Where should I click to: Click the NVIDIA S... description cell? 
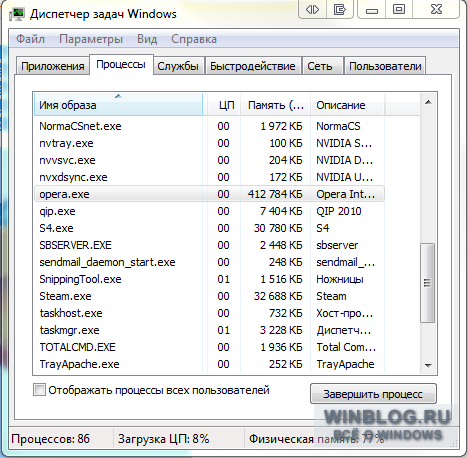[x=344, y=143]
